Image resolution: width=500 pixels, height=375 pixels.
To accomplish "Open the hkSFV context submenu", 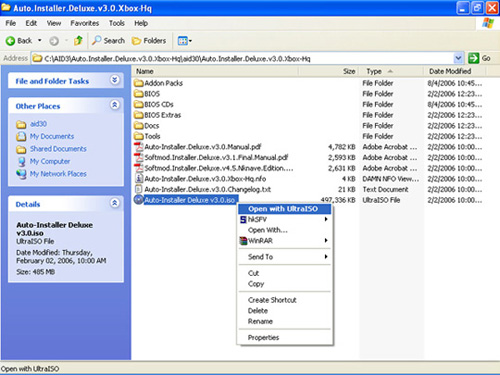I will point(285,219).
